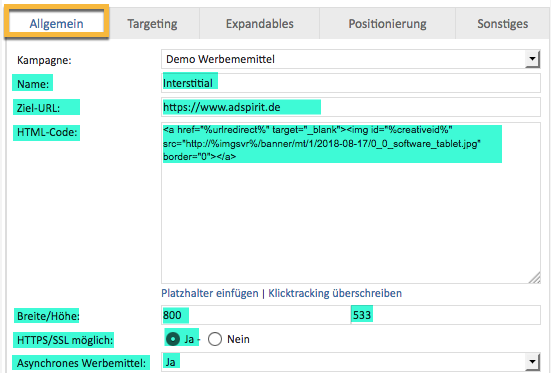Click the Kampagne: label
Image resolution: width=551 pixels, height=373 pixels.
point(44,60)
